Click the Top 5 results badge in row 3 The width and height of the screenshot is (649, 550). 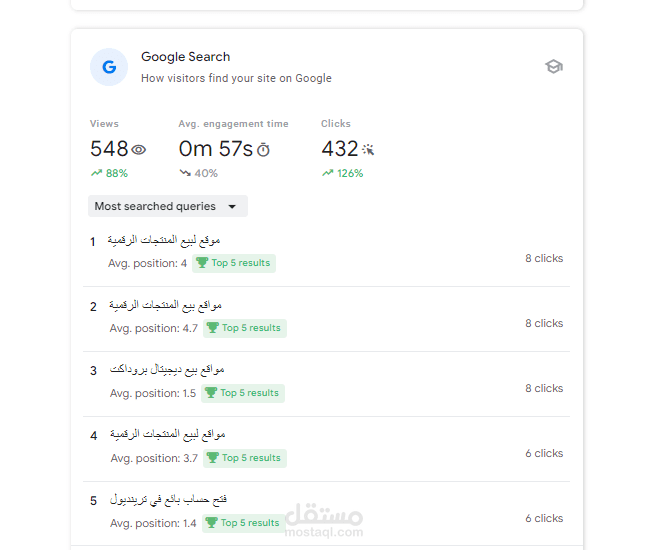pos(243,393)
